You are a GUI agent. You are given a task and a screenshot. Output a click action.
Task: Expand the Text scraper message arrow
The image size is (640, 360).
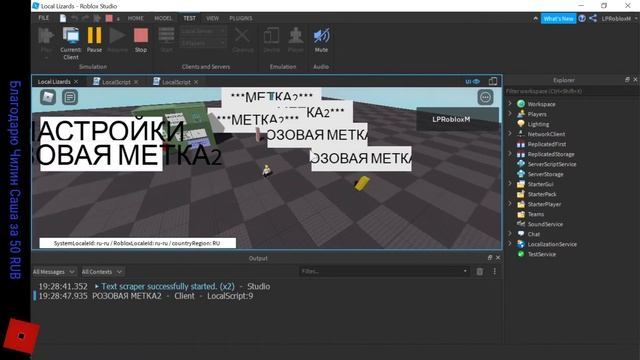click(97, 287)
